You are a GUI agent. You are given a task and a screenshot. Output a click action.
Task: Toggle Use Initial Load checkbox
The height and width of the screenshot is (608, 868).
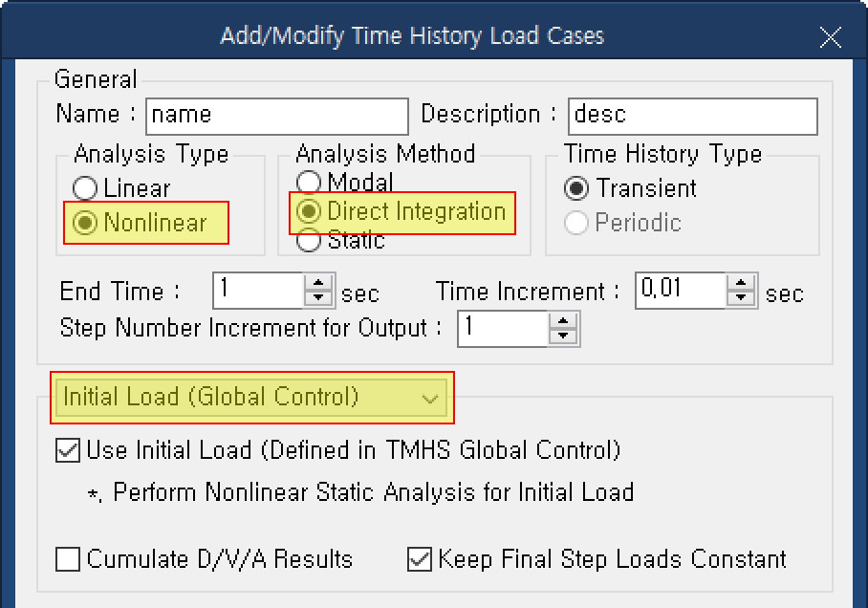point(68,450)
